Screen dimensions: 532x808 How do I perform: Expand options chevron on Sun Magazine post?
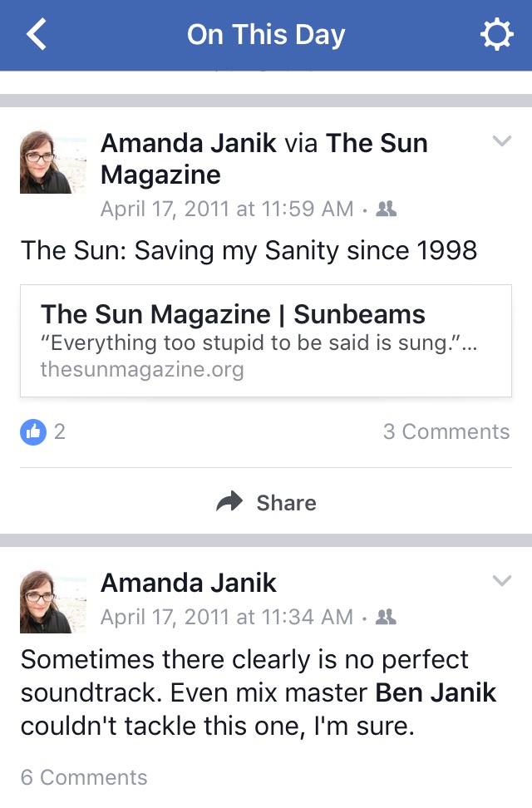pos(501,142)
